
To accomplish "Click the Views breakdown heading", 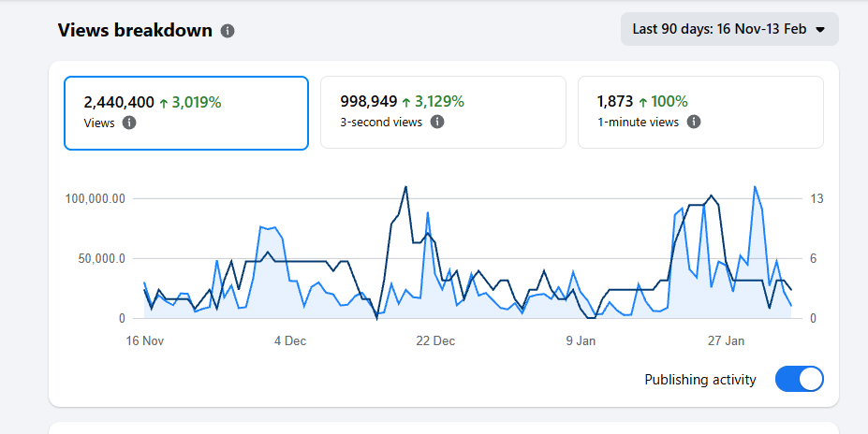I will [x=135, y=30].
